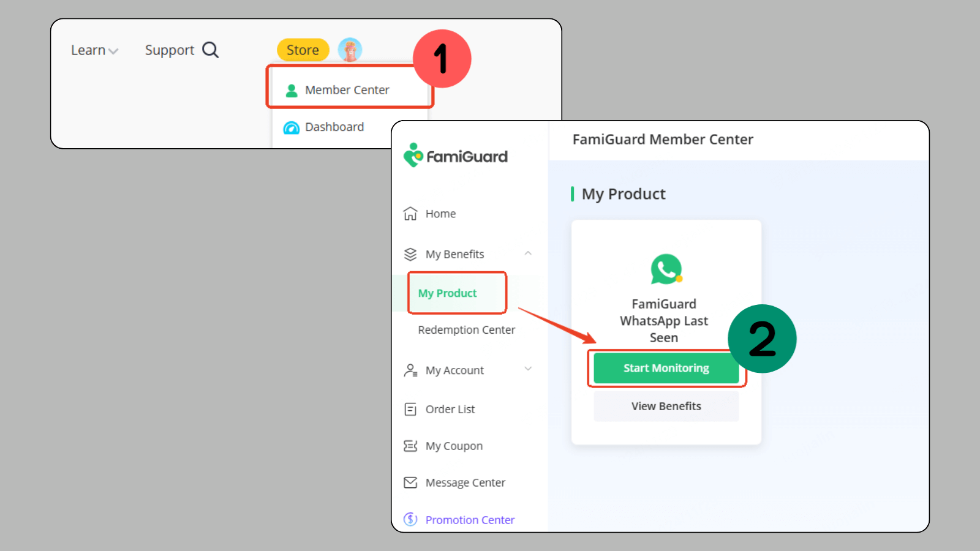Open Promotion Center link
Viewport: 980px width, 551px height.
470,520
